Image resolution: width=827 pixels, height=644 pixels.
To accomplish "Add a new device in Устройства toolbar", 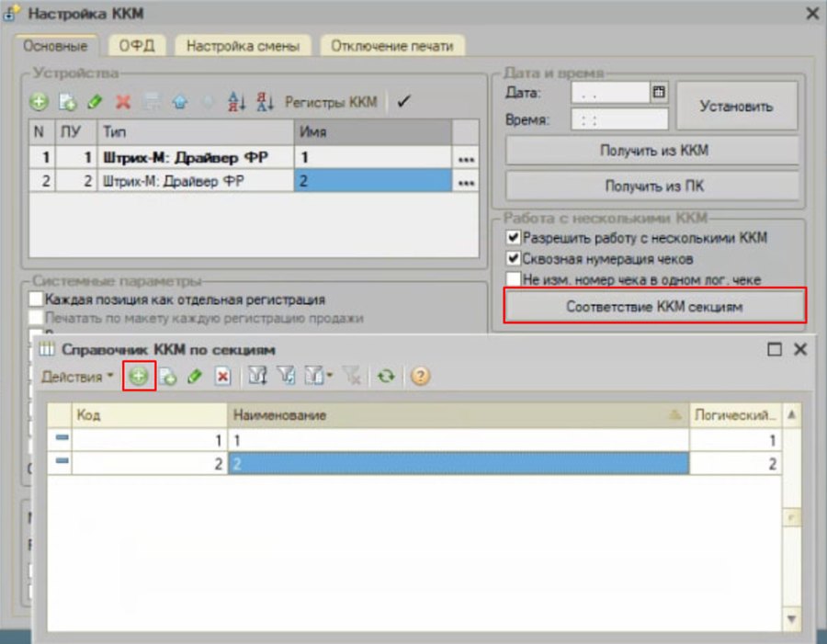I will click(39, 101).
